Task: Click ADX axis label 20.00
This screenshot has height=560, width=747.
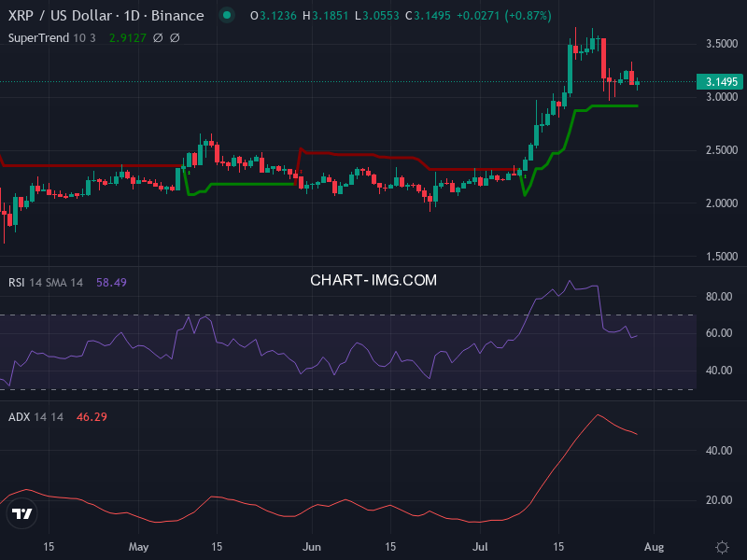Action: click(719, 500)
